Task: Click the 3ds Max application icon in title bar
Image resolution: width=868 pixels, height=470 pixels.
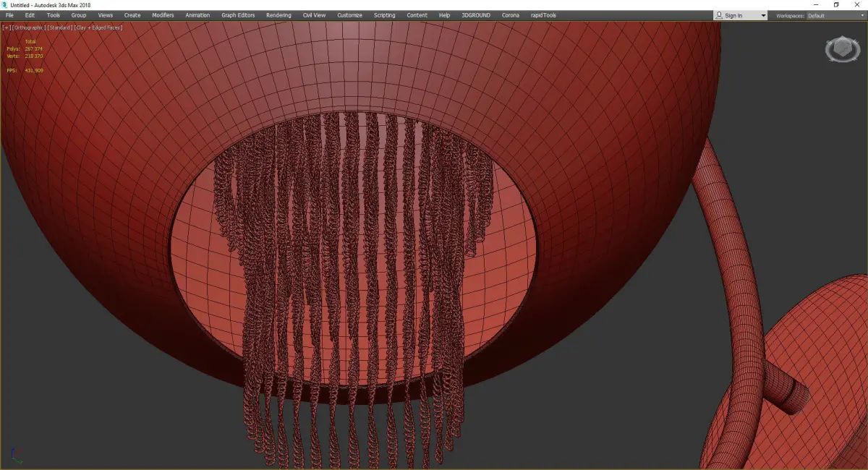Action: [x=4, y=4]
